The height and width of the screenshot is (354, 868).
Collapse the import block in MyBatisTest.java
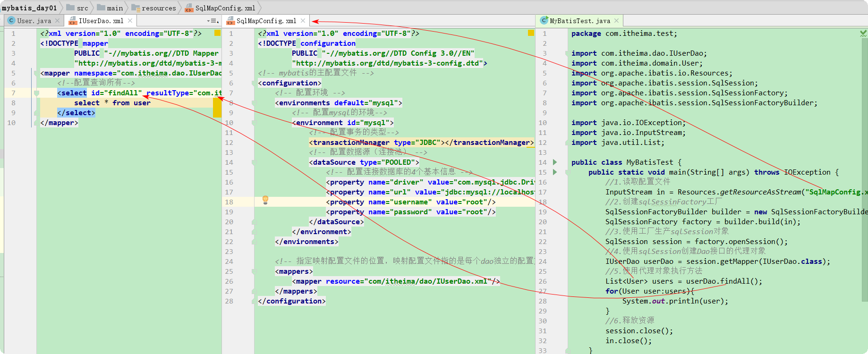coord(568,53)
